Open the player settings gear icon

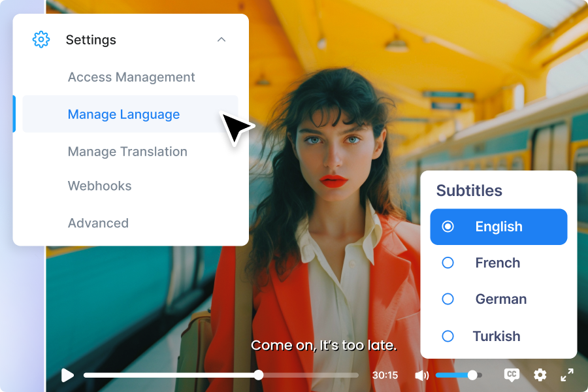click(x=540, y=374)
